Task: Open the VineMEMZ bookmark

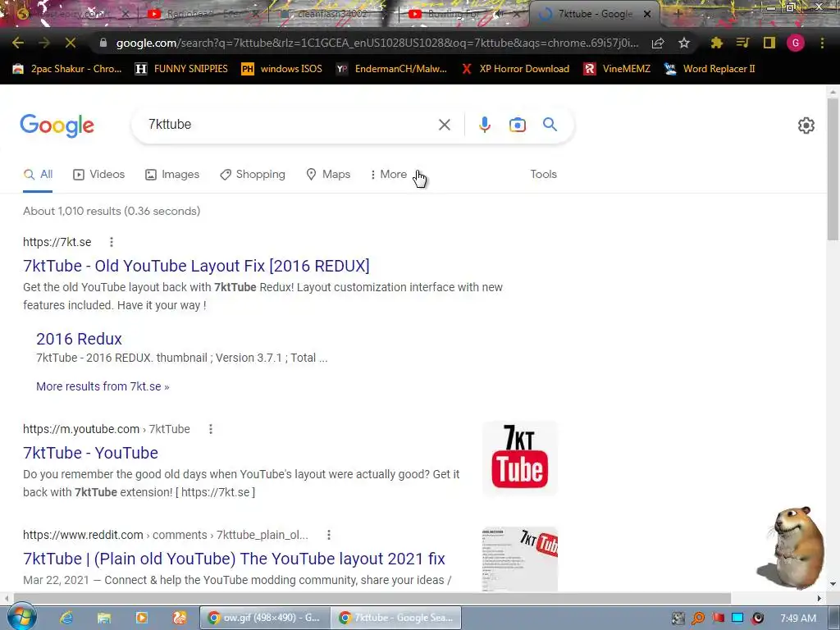Action: click(617, 69)
